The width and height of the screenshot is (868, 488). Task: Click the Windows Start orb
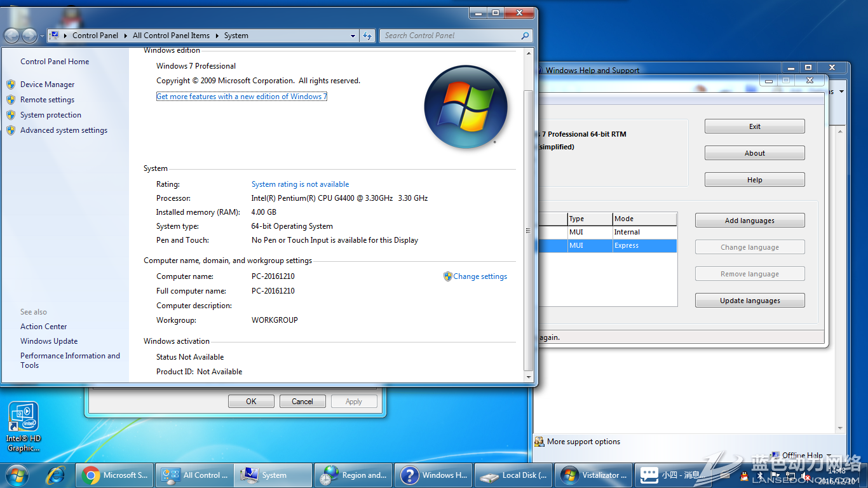pyautogui.click(x=17, y=475)
